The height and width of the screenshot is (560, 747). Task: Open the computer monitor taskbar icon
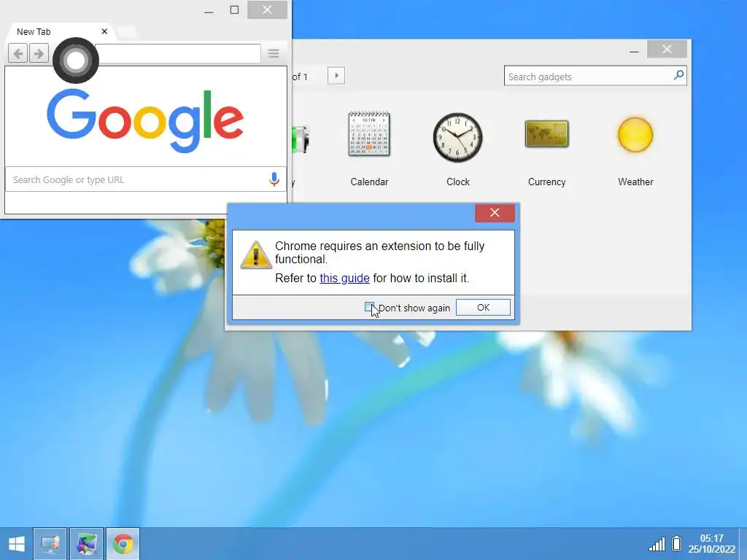tap(50, 544)
